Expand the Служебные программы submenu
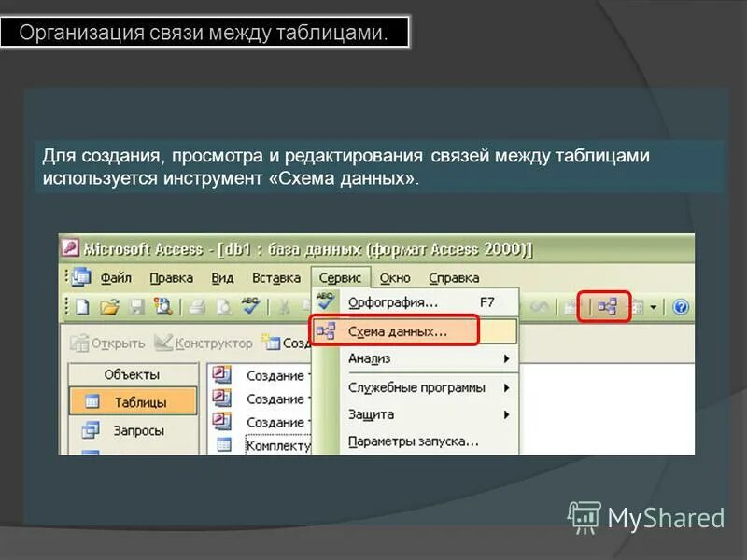The image size is (747, 560). (415, 387)
